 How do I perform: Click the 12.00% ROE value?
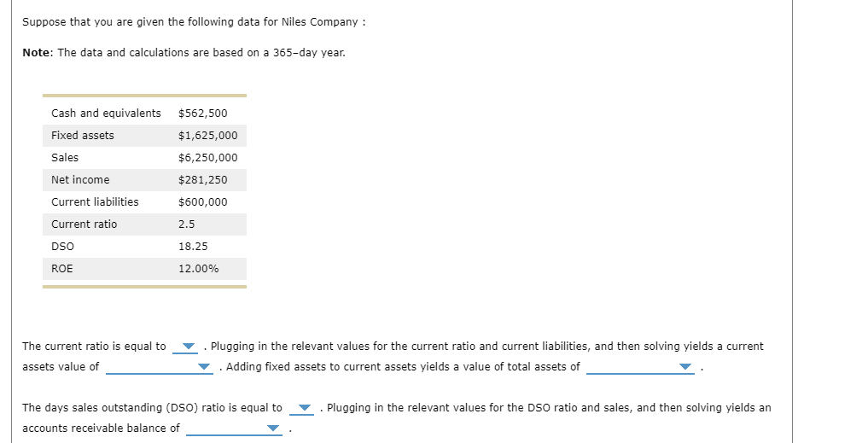(x=198, y=269)
